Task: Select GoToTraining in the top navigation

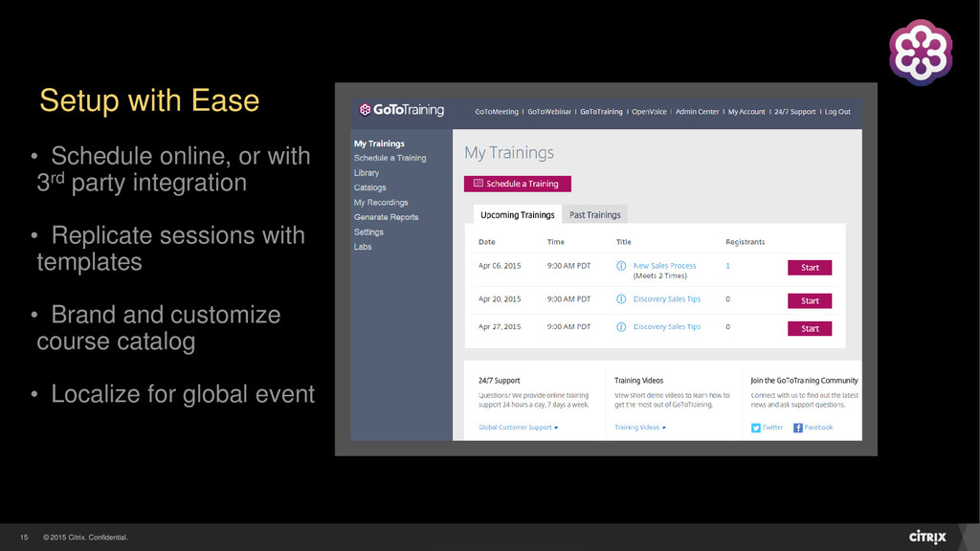Action: [601, 112]
